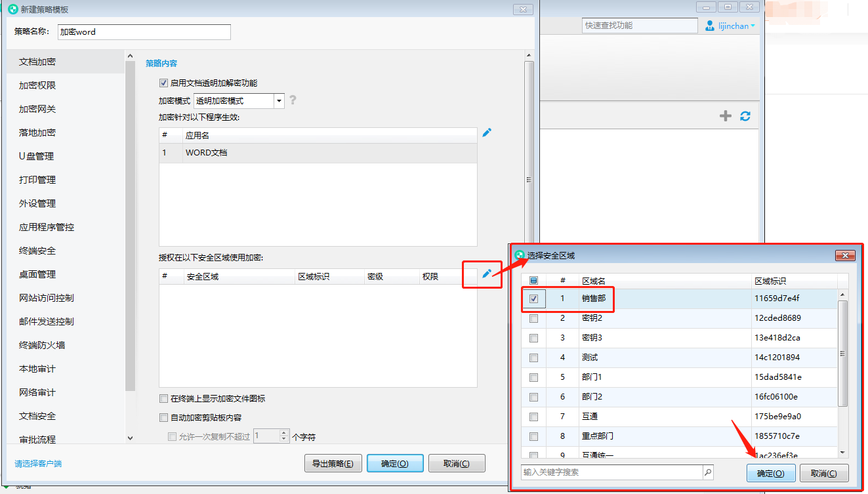Click the left category list's scroll down arrow
The image size is (868, 494).
tap(129, 438)
